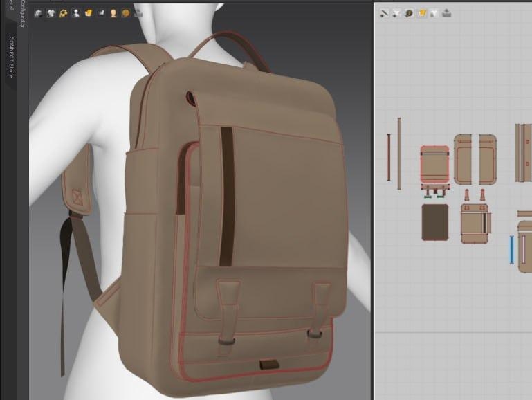Viewport: 532px width, 400px height.
Task: Click the dark diagonal needle icon in 2D toolbar
Action: [384, 13]
